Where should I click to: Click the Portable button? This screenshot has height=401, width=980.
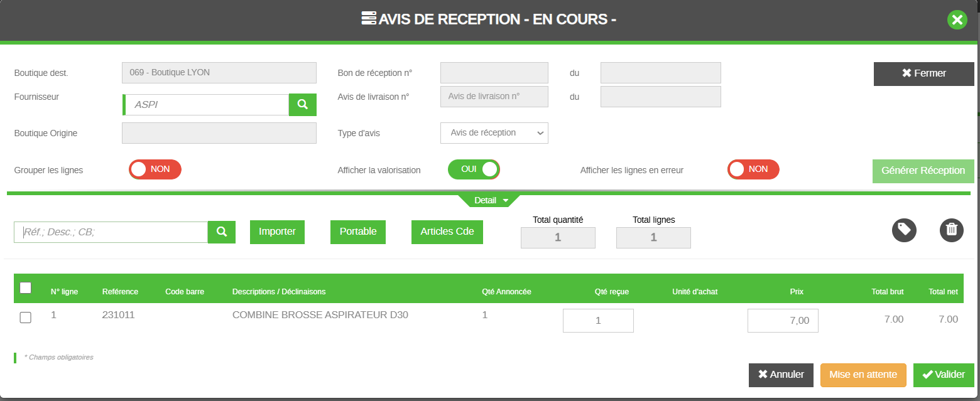(x=358, y=232)
